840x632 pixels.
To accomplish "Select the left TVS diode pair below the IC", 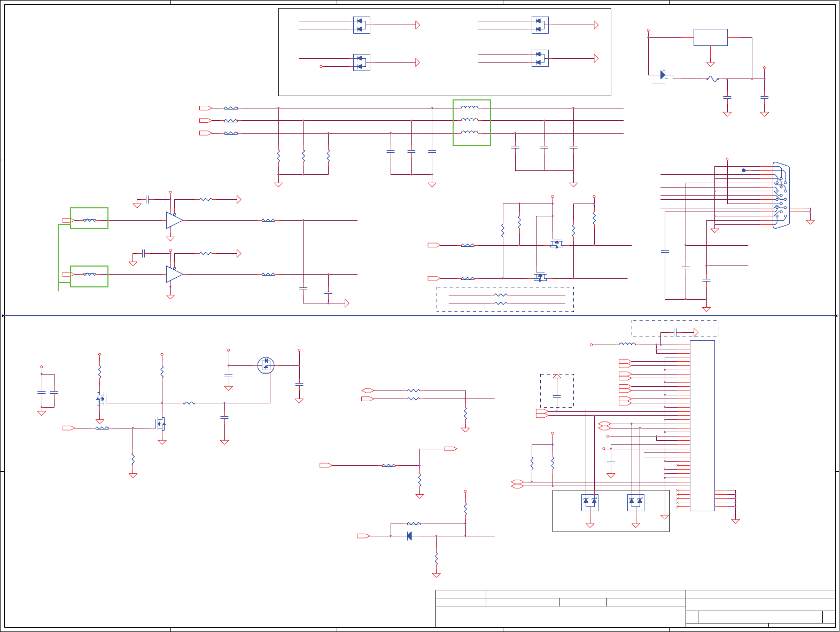I will coord(590,503).
